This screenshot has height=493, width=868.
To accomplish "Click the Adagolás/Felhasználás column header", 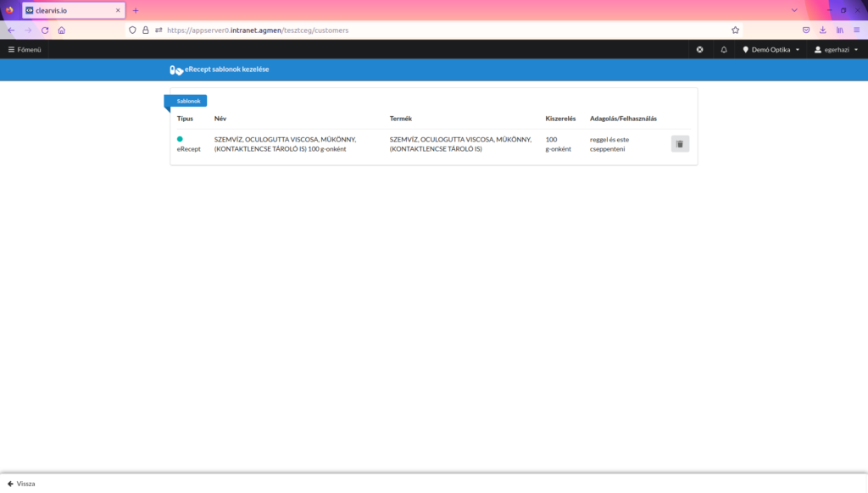I will coord(623,119).
